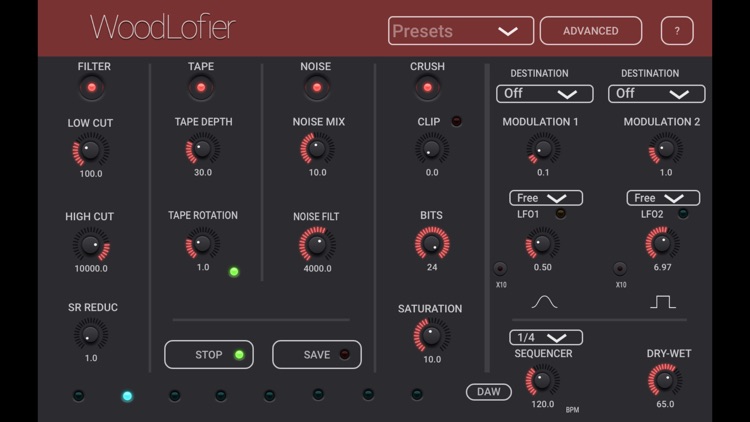Toggle the CRUSH section power LED
Screen dimensions: 750x422
428,88
